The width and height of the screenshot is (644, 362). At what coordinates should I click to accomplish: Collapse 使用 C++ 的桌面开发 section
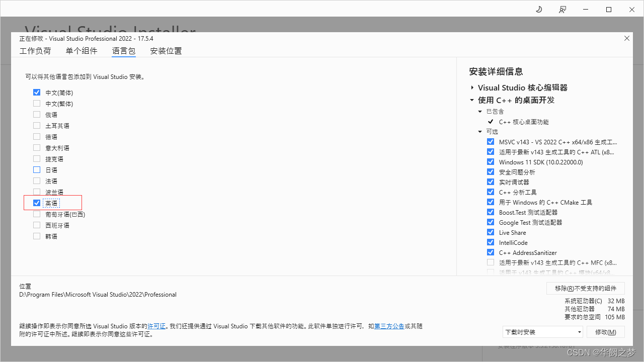point(472,100)
